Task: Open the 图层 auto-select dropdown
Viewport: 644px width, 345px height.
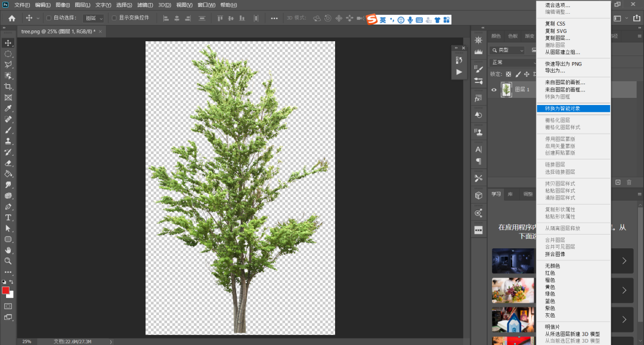Action: point(93,18)
